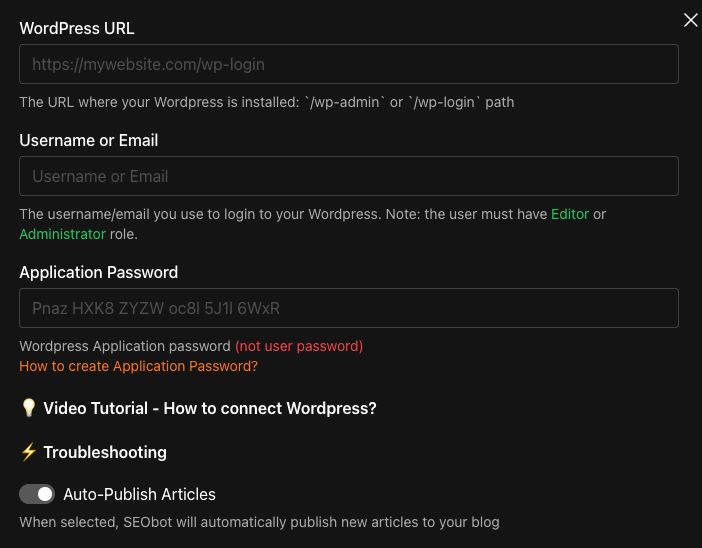This screenshot has height=548, width=702.
Task: Click the Application Password field label
Action: click(x=99, y=272)
